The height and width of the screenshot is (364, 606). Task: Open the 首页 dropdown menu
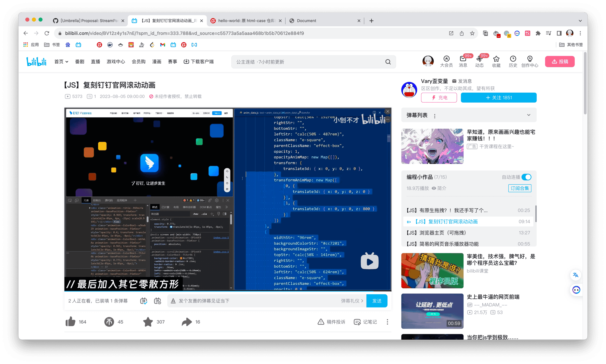pos(61,62)
